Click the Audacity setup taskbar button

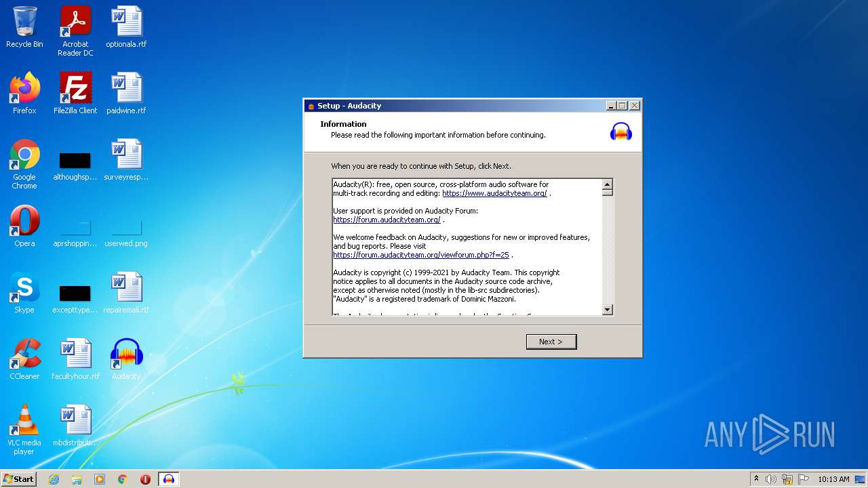(169, 479)
